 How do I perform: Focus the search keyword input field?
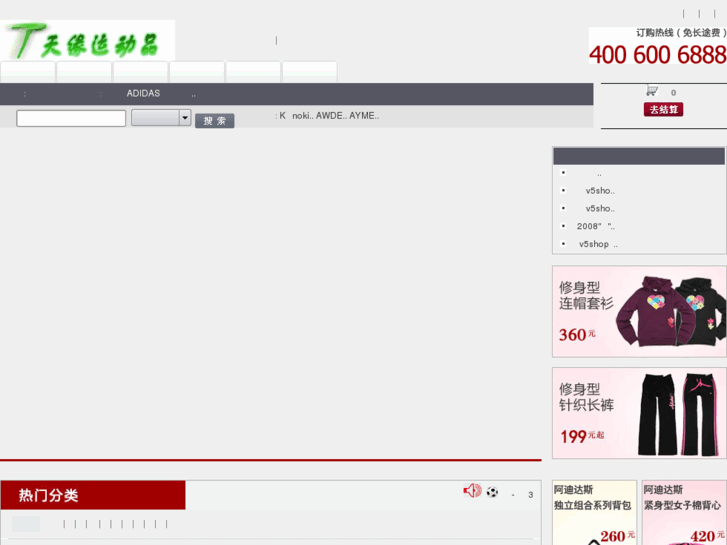point(71,118)
